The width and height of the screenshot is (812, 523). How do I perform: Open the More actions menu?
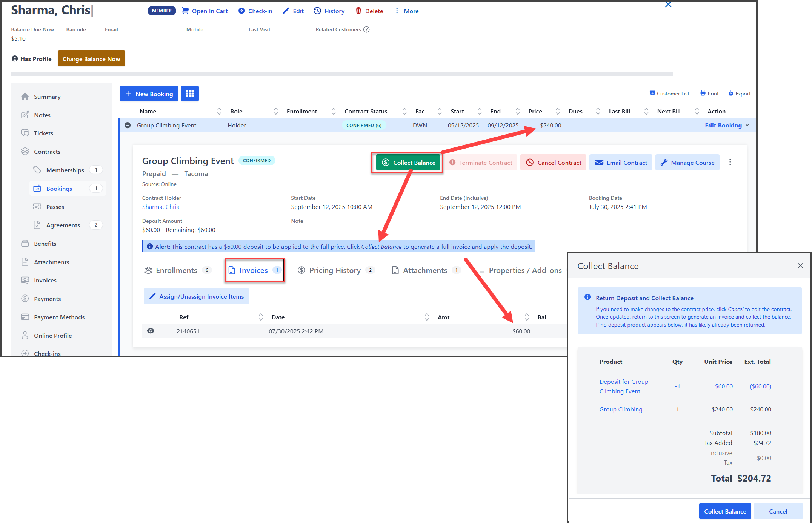407,11
